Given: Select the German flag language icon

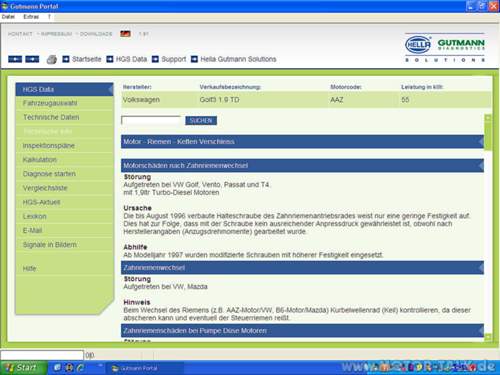Looking at the screenshot, I should (125, 34).
